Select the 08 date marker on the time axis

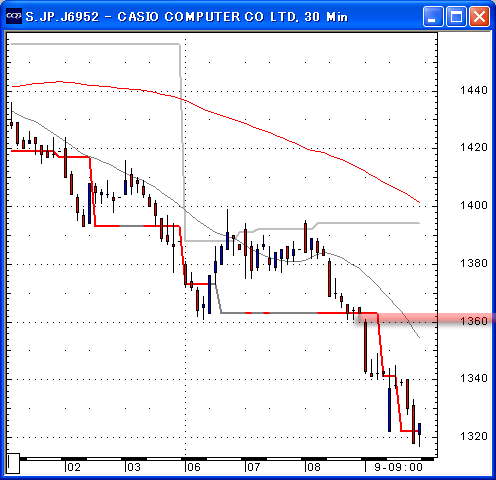[314, 467]
